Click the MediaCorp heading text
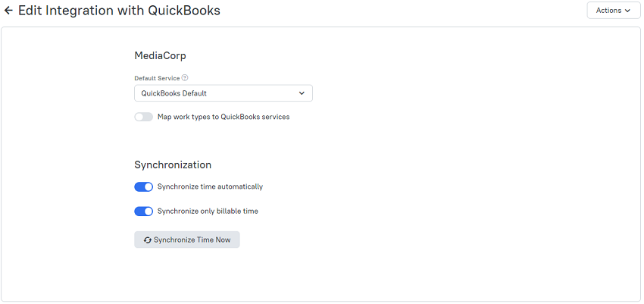 click(x=160, y=56)
